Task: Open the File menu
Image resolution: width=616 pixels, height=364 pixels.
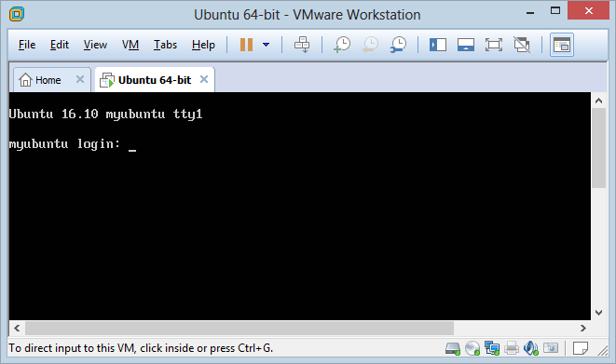Action: coord(27,45)
